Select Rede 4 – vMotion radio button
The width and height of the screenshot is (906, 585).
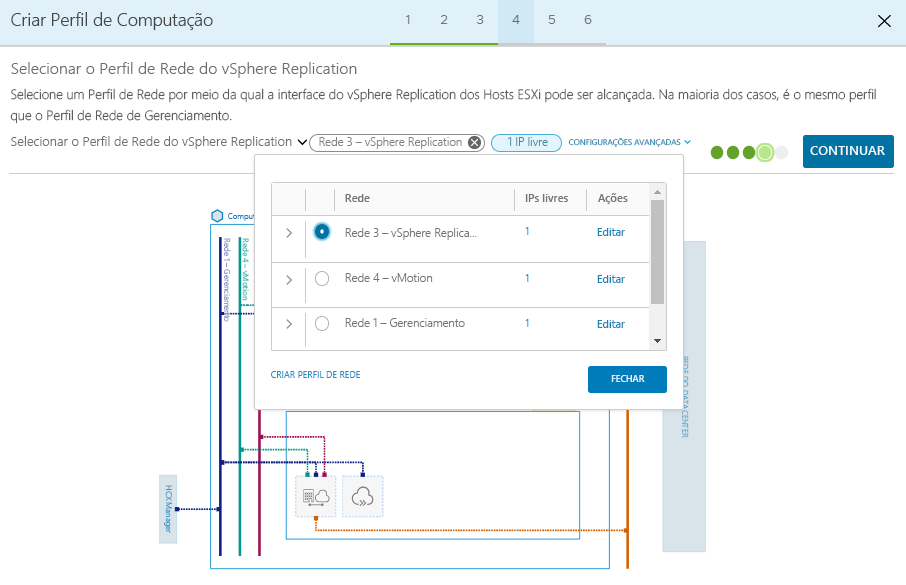(x=322, y=279)
